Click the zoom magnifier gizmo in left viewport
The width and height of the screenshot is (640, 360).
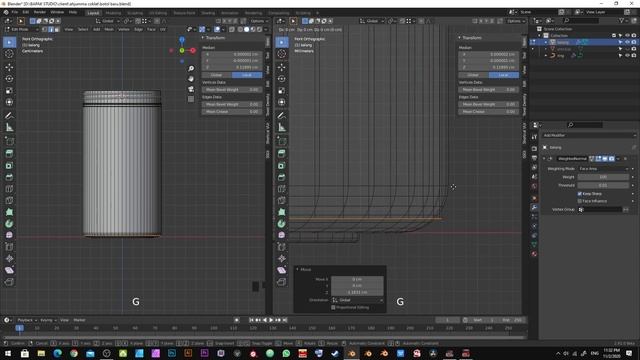(191, 69)
